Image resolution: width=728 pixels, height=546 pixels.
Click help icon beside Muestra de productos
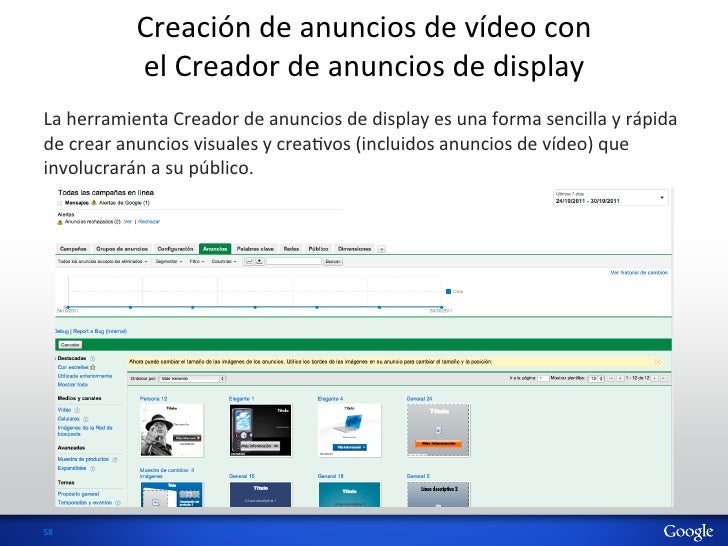point(115,459)
